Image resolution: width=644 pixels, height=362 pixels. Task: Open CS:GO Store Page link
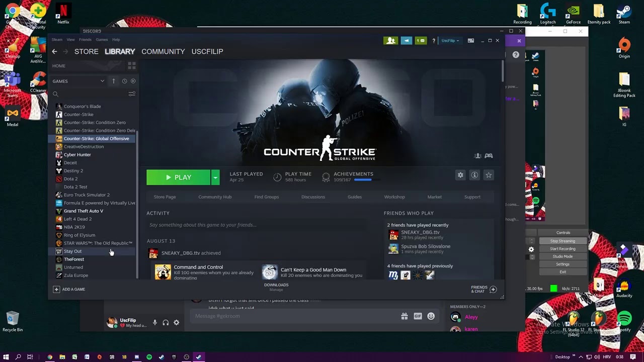click(165, 197)
